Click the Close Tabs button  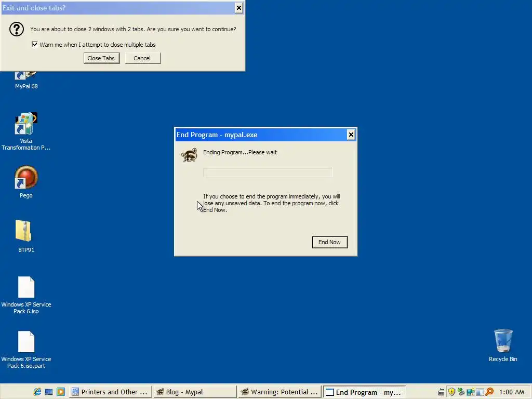pyautogui.click(x=101, y=58)
